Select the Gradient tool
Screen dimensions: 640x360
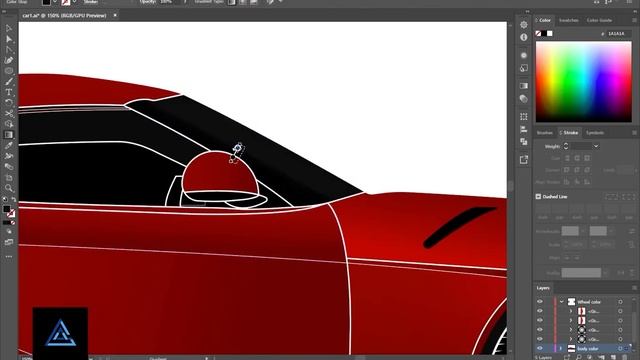point(9,135)
